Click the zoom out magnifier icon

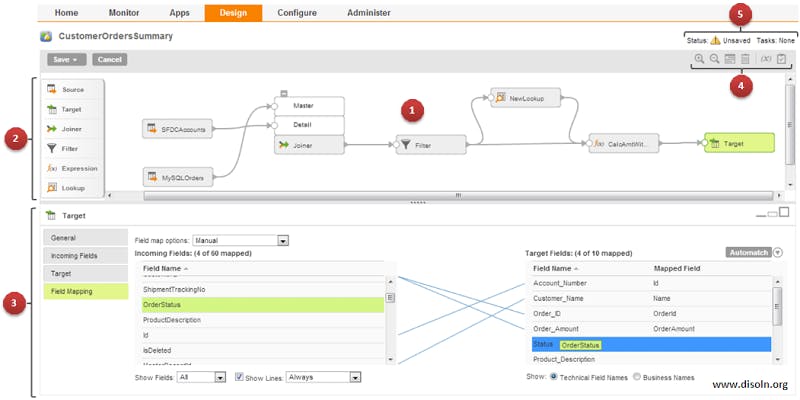point(714,59)
